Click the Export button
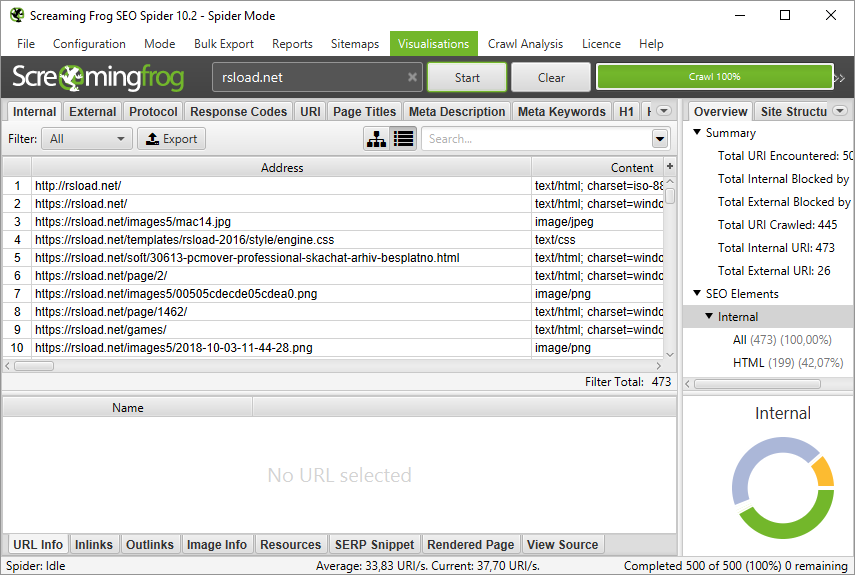The width and height of the screenshot is (855, 575). [x=171, y=139]
